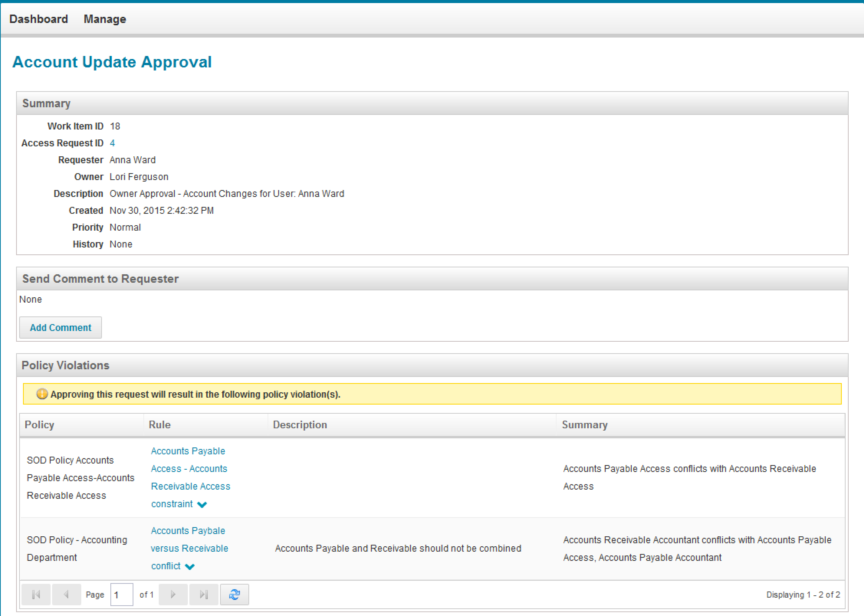Click SOD Policy - Accounting Department cell
The height and width of the screenshot is (616, 864).
pyautogui.click(x=82, y=549)
